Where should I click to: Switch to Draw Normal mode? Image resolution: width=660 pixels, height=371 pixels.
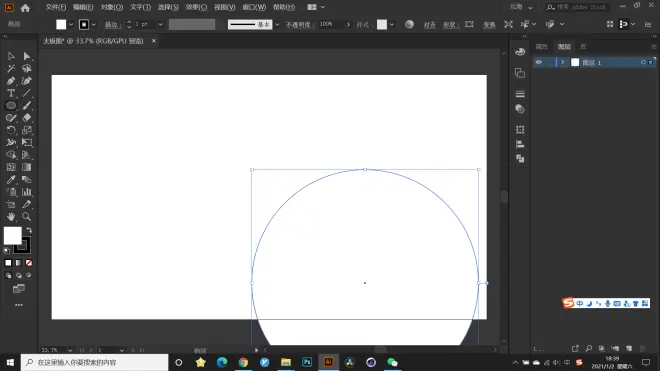point(8,275)
